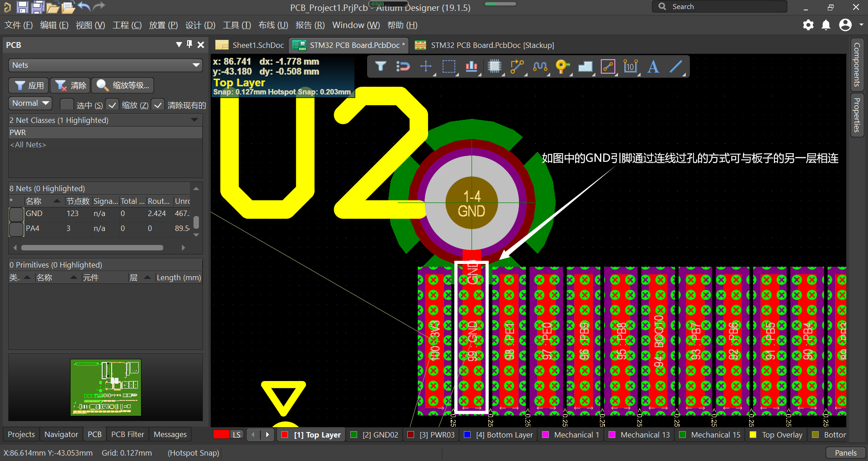Open the Panels button

[845, 453]
